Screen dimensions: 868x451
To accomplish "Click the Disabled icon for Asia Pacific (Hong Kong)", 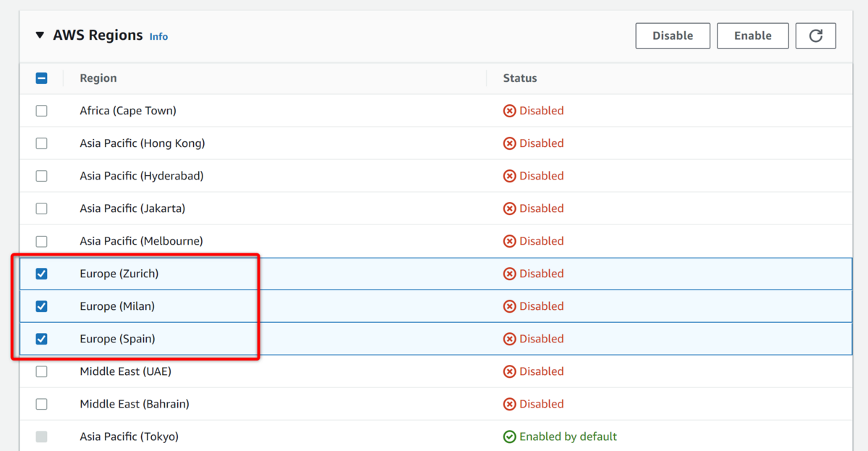I will coord(509,143).
